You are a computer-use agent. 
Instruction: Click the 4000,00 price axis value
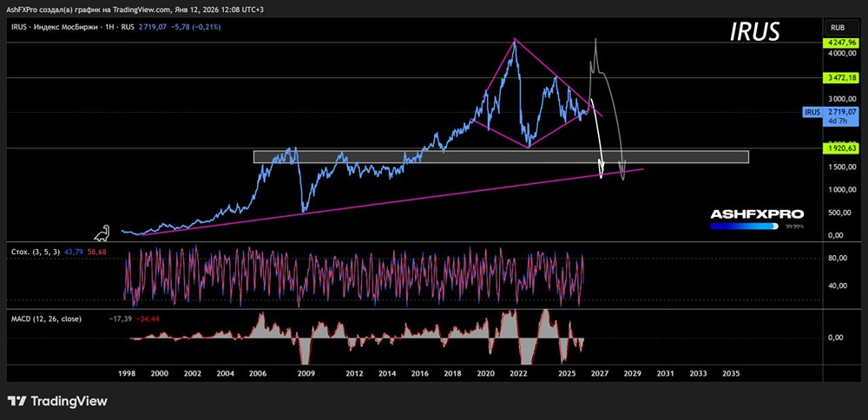click(x=841, y=54)
